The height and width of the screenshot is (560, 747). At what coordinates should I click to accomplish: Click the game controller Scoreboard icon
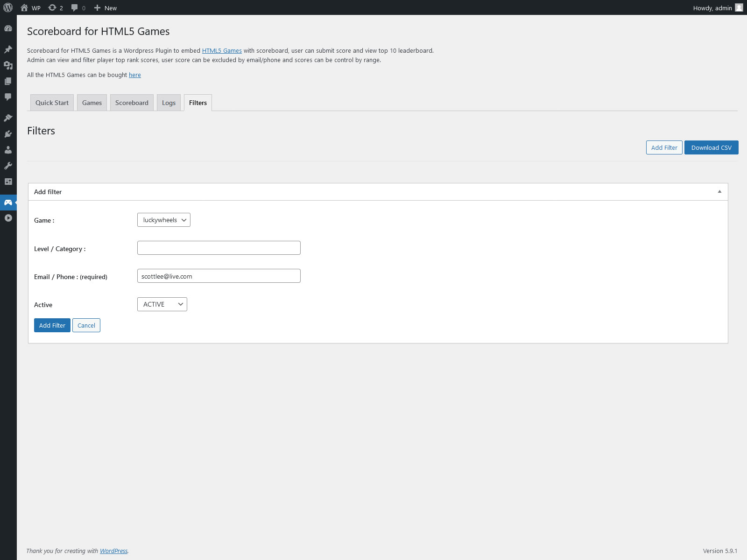pos(8,203)
